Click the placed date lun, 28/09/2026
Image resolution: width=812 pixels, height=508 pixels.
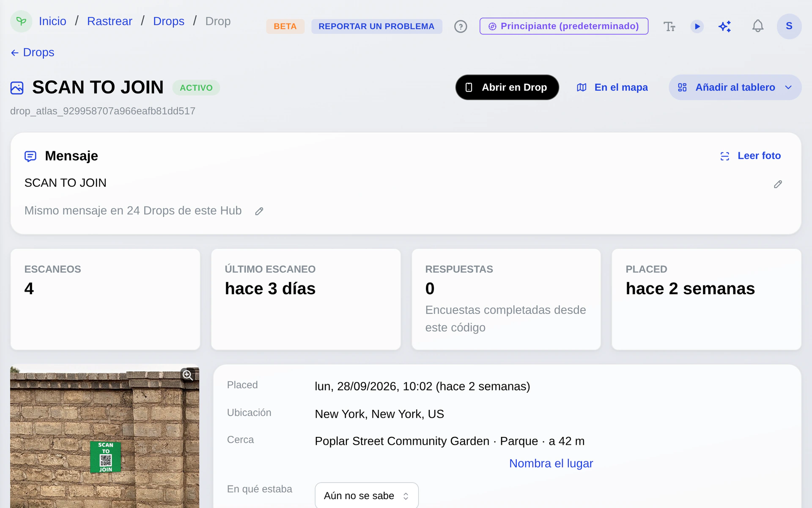pyautogui.click(x=422, y=387)
